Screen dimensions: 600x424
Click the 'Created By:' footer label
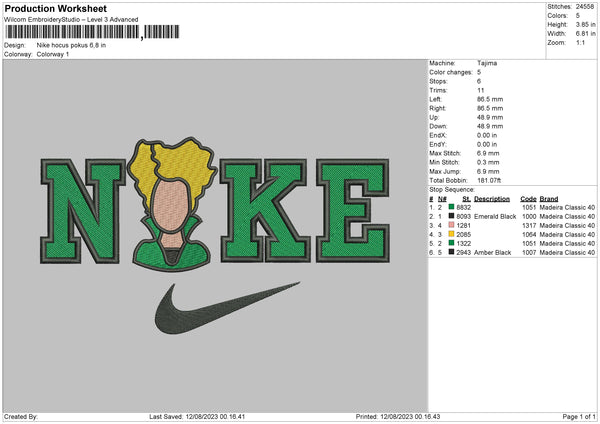point(21,416)
